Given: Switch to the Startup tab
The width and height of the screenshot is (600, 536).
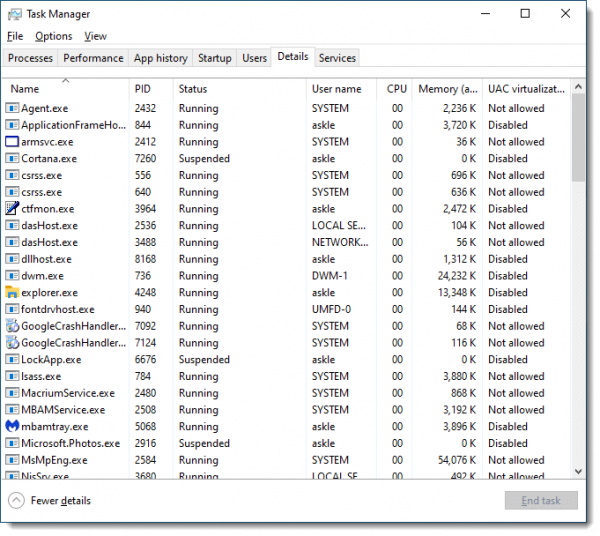Looking at the screenshot, I should click(x=215, y=58).
